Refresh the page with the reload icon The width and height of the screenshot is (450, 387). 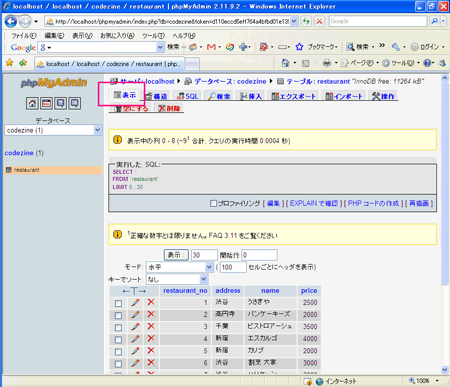[x=306, y=21]
